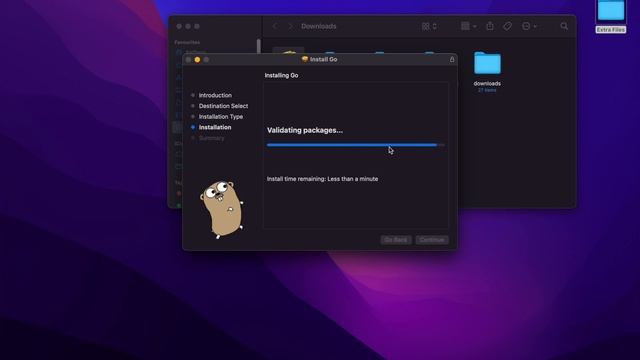Screen dimensions: 640x360
Task: Click the 'Validating packages...' status text
Action: tap(305, 130)
